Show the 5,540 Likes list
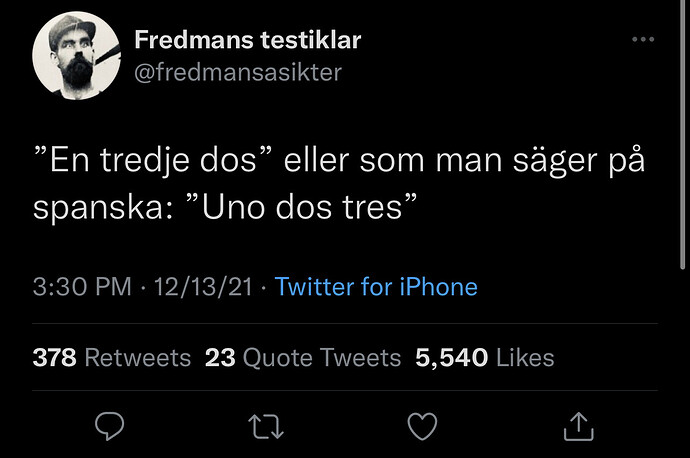 click(484, 357)
